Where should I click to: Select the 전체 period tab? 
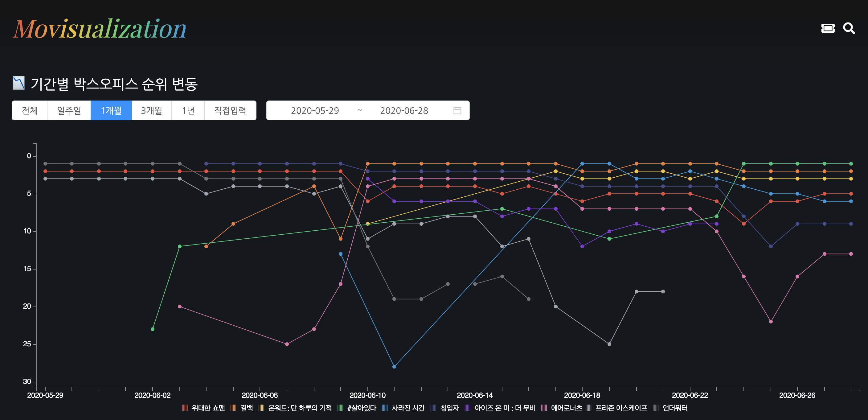tap(30, 111)
